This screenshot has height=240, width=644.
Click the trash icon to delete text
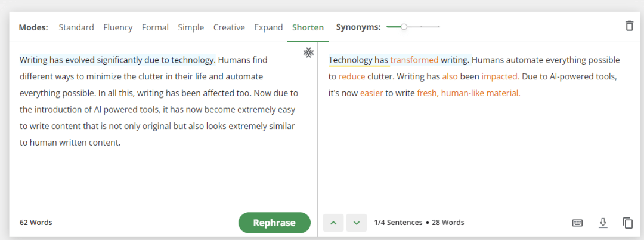point(629,26)
